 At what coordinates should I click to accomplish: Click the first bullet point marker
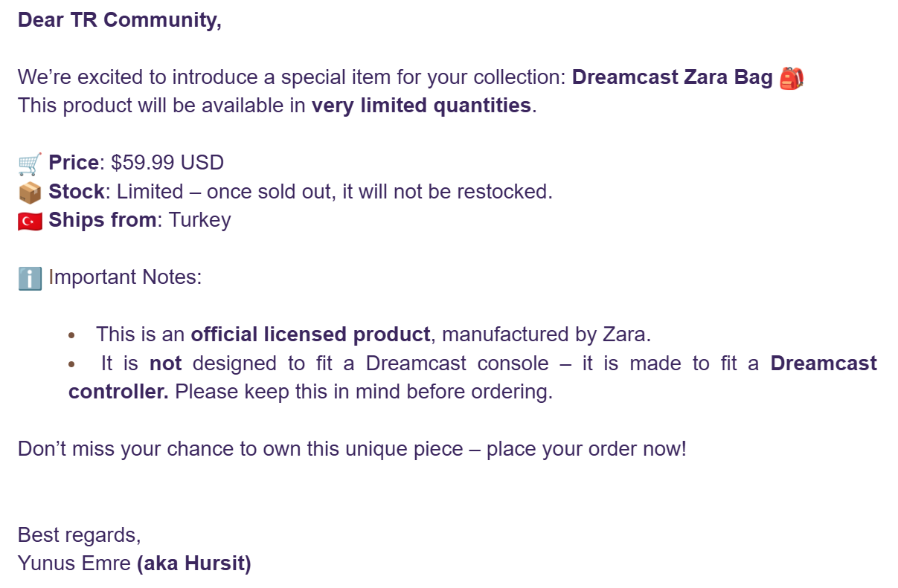71,335
